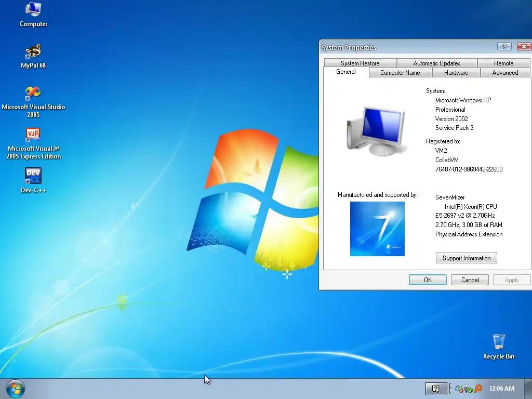Click the help balloon taskbar button
This screenshot has height=399, width=532.
(436, 389)
